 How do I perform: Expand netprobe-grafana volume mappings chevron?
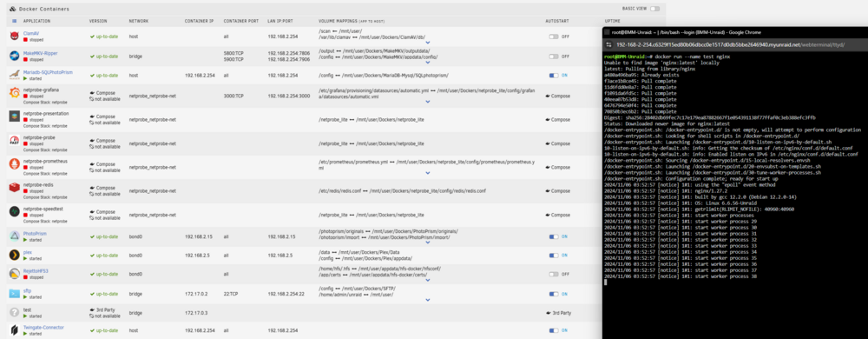[x=427, y=102]
